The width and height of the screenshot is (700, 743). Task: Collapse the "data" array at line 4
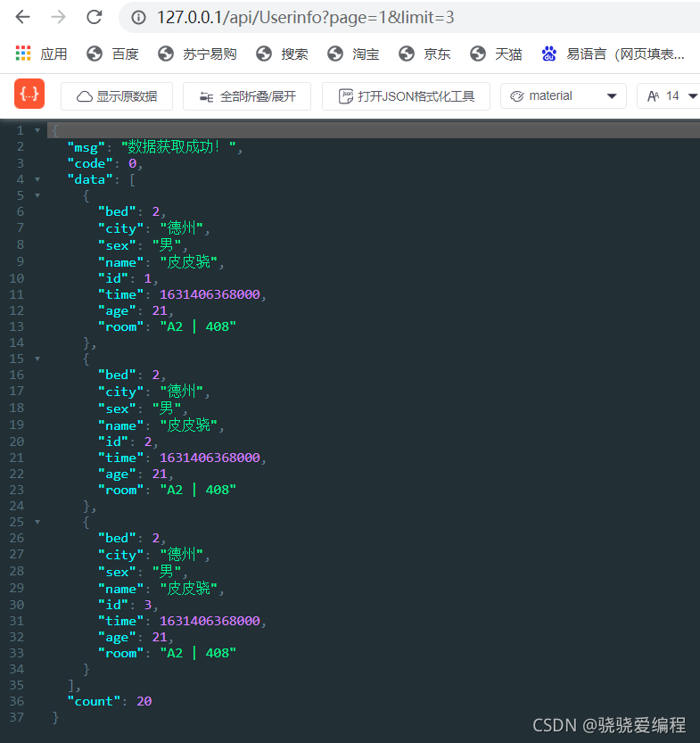(x=37, y=179)
